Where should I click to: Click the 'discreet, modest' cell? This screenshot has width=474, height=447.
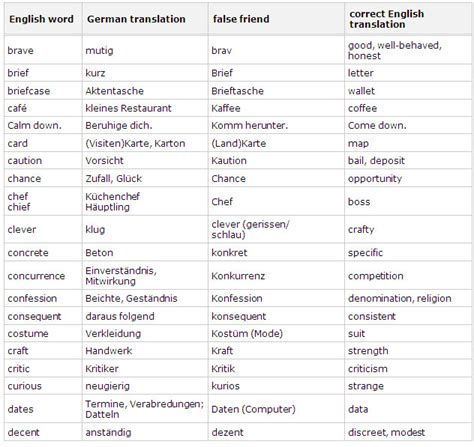point(386,432)
